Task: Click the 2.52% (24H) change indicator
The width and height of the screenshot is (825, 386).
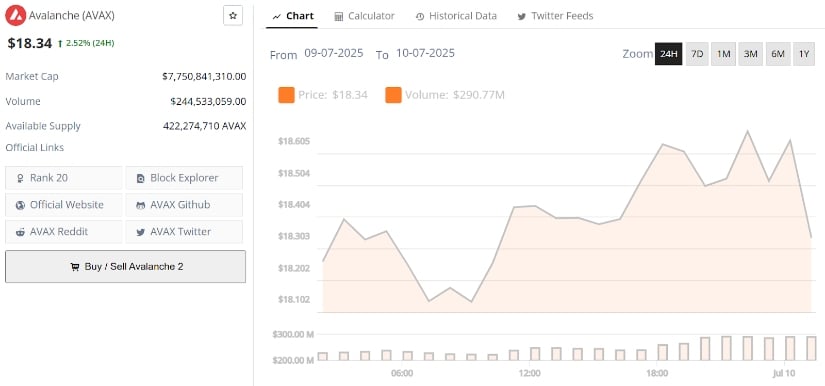Action: pyautogui.click(x=86, y=43)
